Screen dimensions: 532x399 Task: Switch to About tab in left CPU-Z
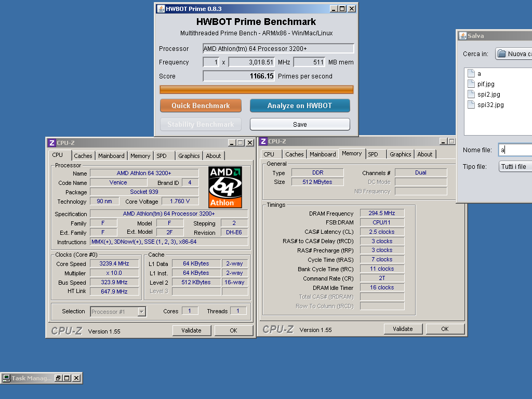click(214, 156)
